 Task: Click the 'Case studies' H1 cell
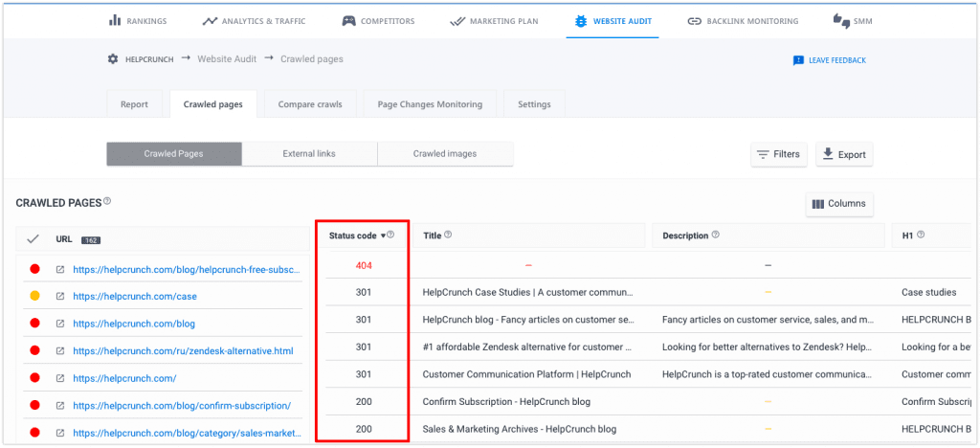coord(928,292)
